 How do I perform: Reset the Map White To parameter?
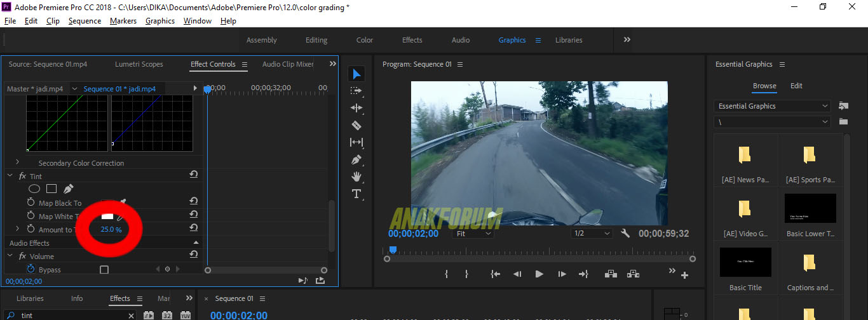(x=193, y=214)
